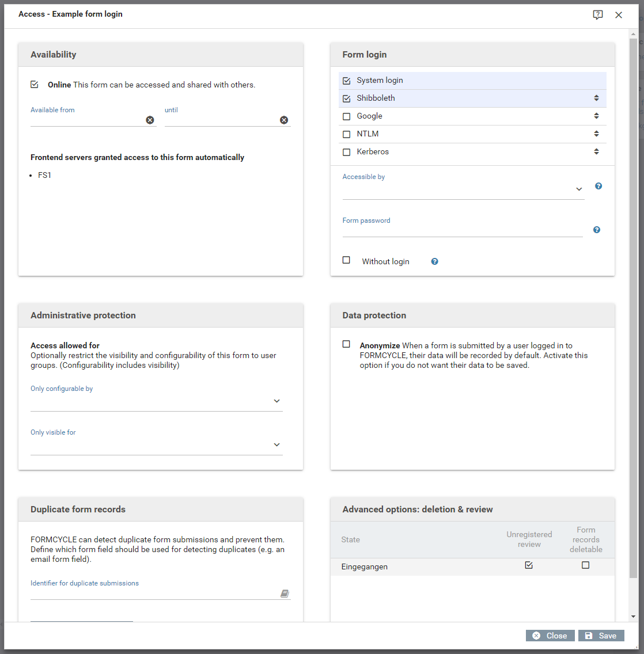This screenshot has width=644, height=654.
Task: Enable the Anonymize checkbox
Action: [346, 344]
